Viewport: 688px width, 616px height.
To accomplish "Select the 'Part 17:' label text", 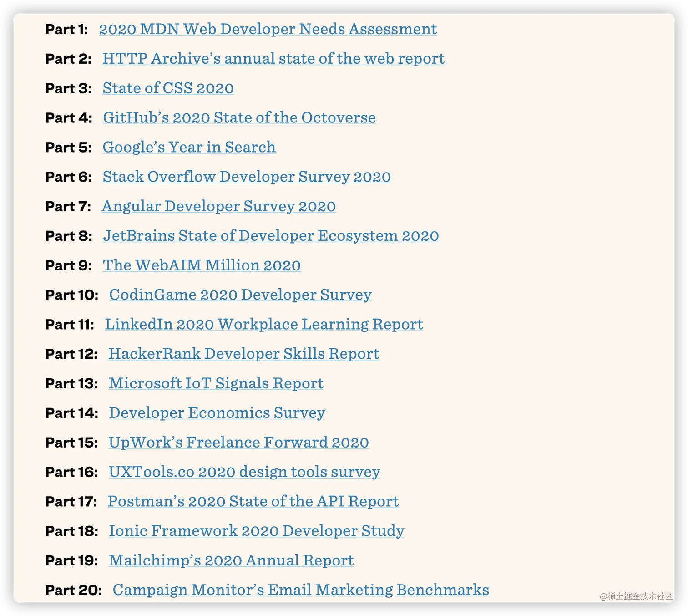I will (x=71, y=502).
